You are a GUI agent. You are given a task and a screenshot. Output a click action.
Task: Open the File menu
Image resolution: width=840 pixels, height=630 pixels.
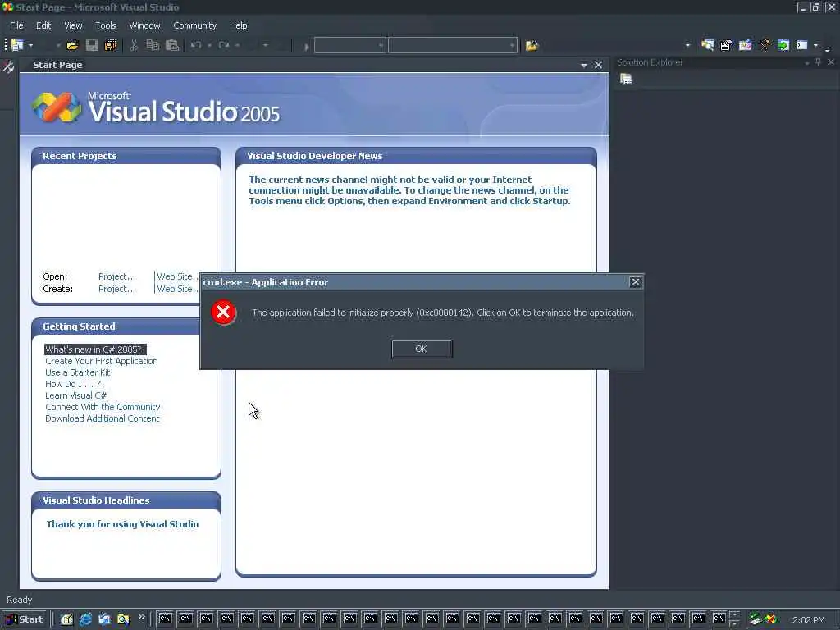coord(16,25)
